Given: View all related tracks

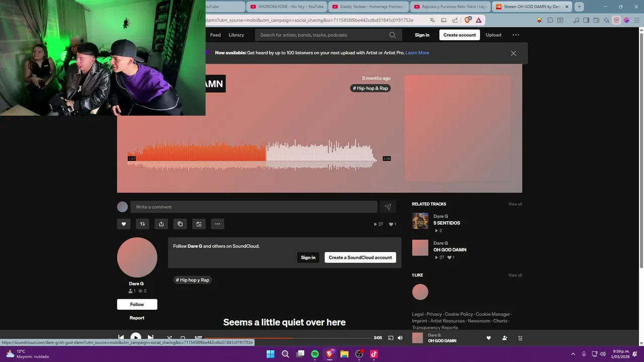Looking at the screenshot, I should click(x=515, y=204).
